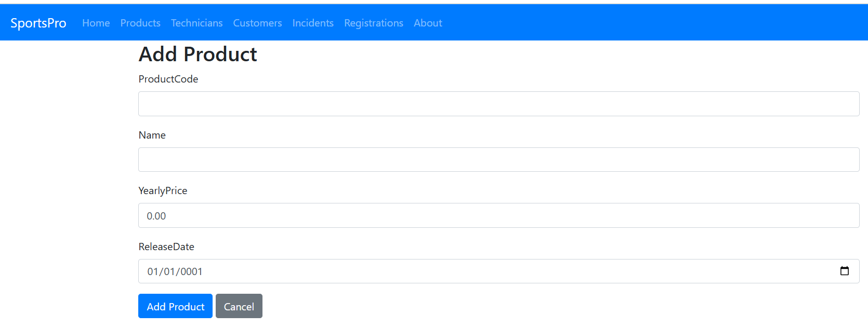Viewport: 868px width, 328px height.
Task: Open the Incidents nav item
Action: (x=313, y=23)
